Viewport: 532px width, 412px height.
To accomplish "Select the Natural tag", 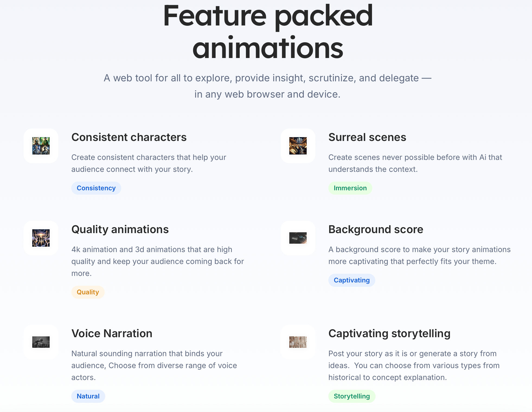I will coord(88,396).
